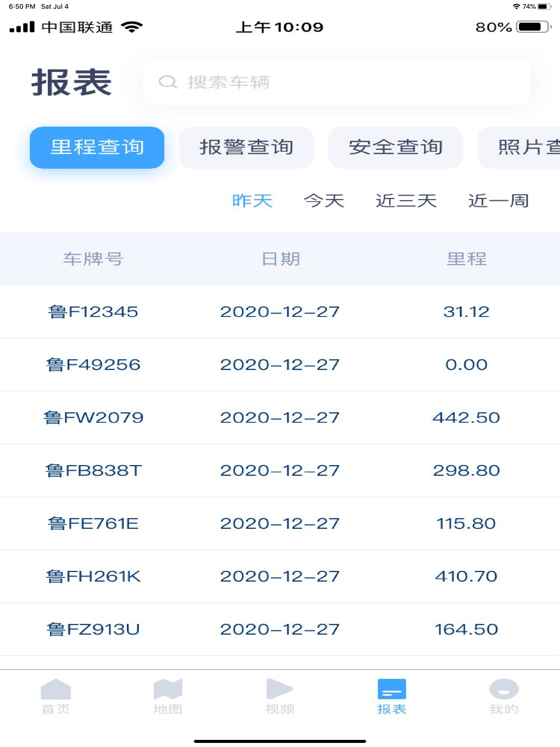Viewport: 560px width, 747px height.
Task: Tap the 报表 page title
Action: click(x=72, y=82)
